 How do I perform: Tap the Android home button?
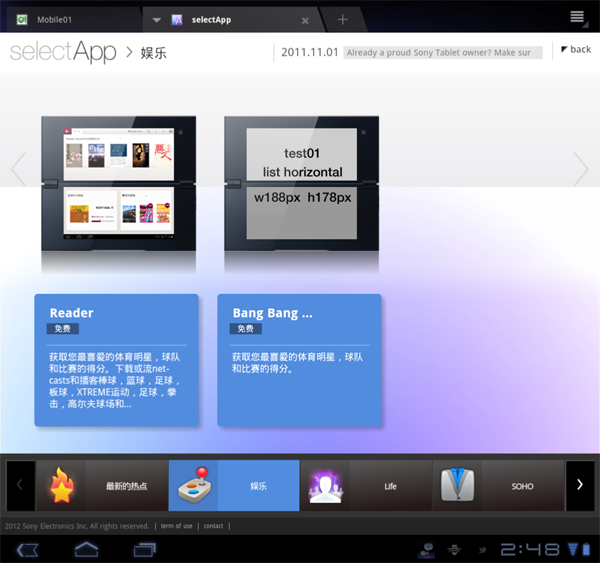pyautogui.click(x=86, y=550)
